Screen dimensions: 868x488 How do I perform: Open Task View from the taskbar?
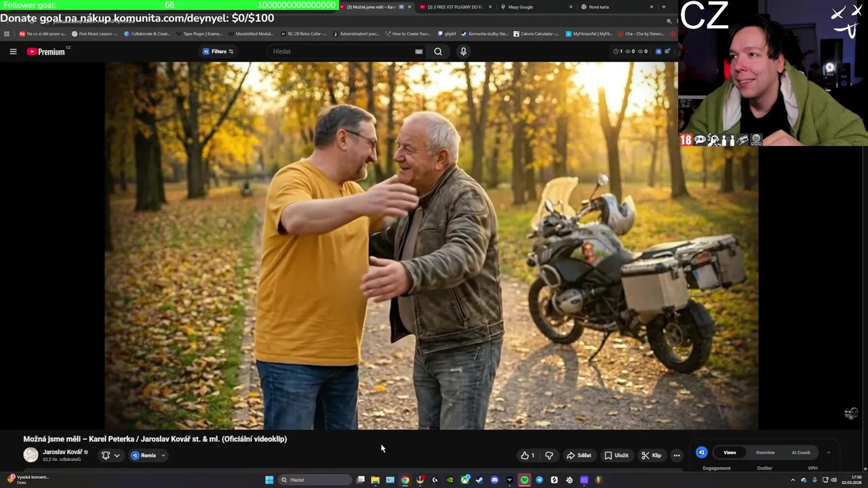(361, 480)
